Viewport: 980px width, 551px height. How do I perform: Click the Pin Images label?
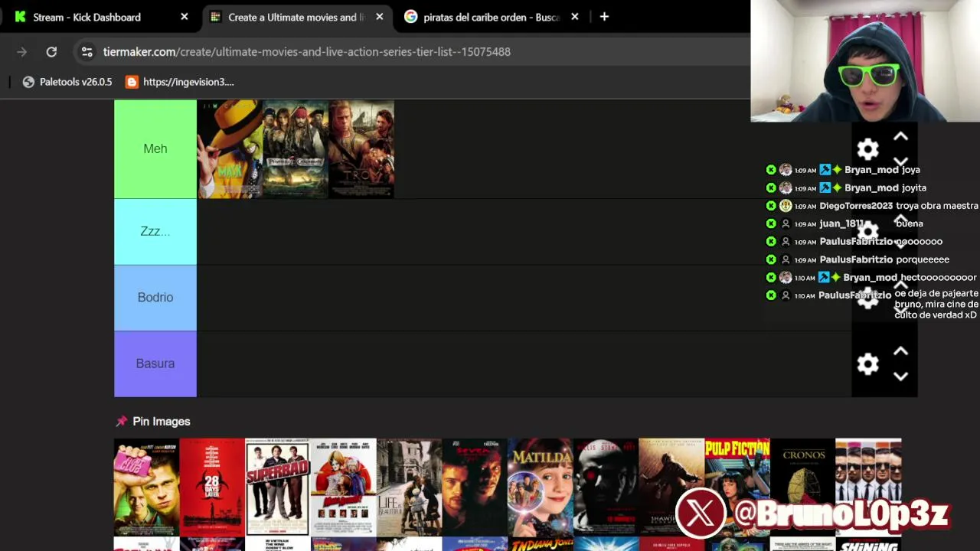161,422
